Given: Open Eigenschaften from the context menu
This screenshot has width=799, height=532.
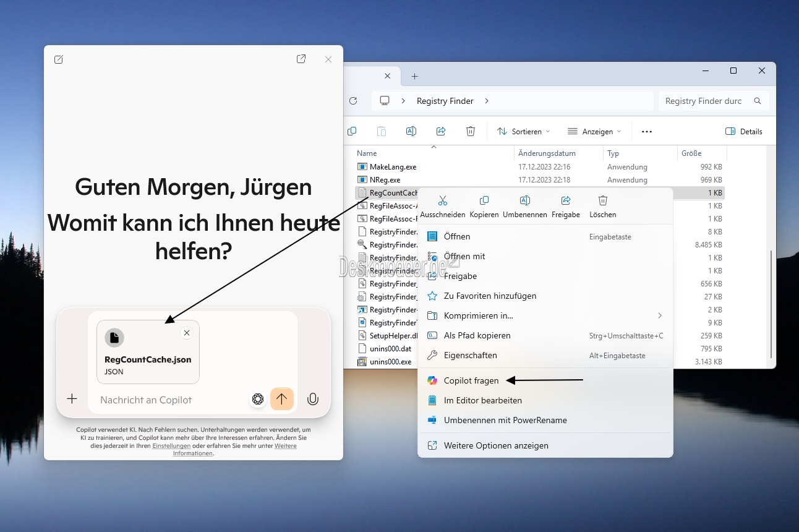Looking at the screenshot, I should click(545, 355).
